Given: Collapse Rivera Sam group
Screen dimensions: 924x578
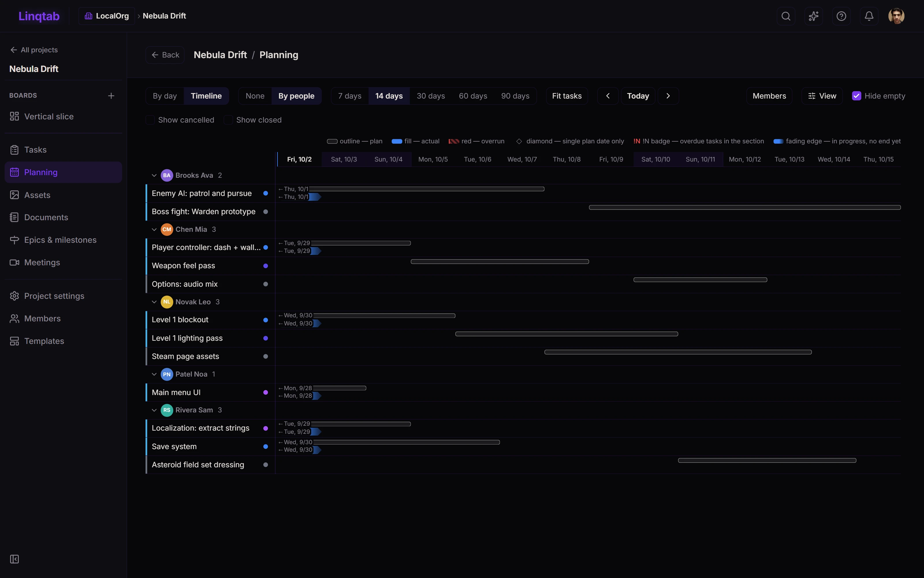Looking at the screenshot, I should (x=154, y=410).
